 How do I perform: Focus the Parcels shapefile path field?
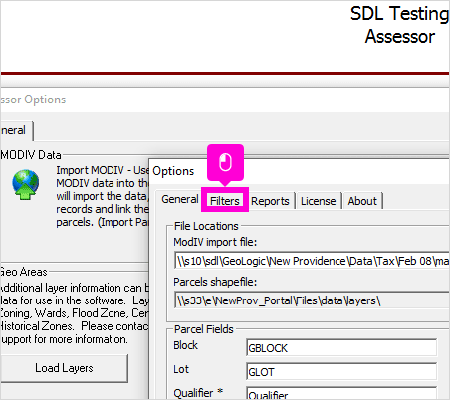click(x=312, y=301)
